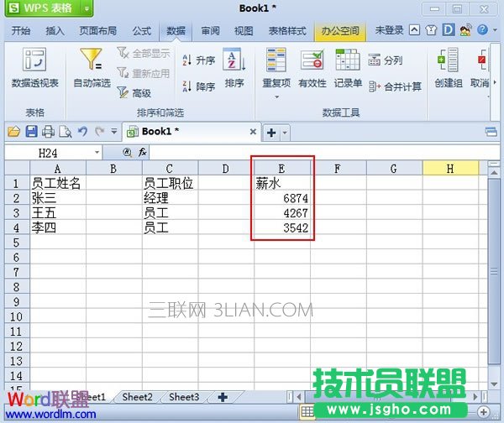The image size is (504, 423).
Task: Open the 页面布局 ribbon tab
Action: [98, 31]
